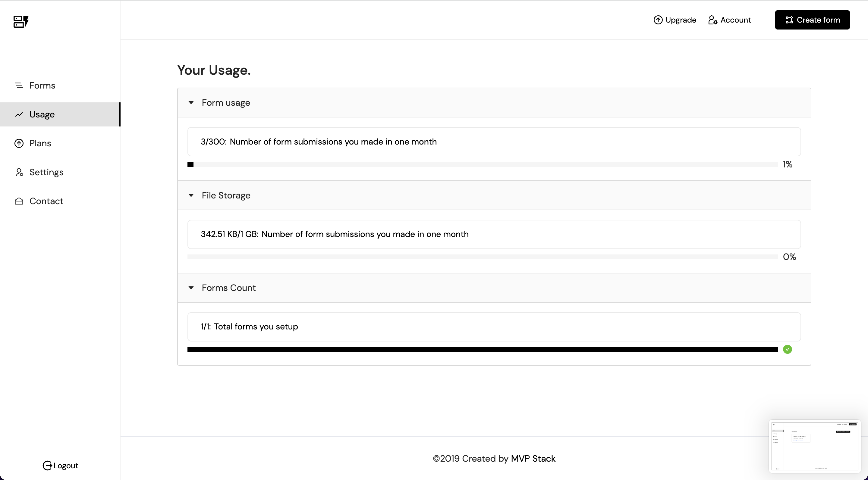Viewport: 868px width, 480px height.
Task: Select the Forms icon in the sidebar
Action: pyautogui.click(x=19, y=85)
